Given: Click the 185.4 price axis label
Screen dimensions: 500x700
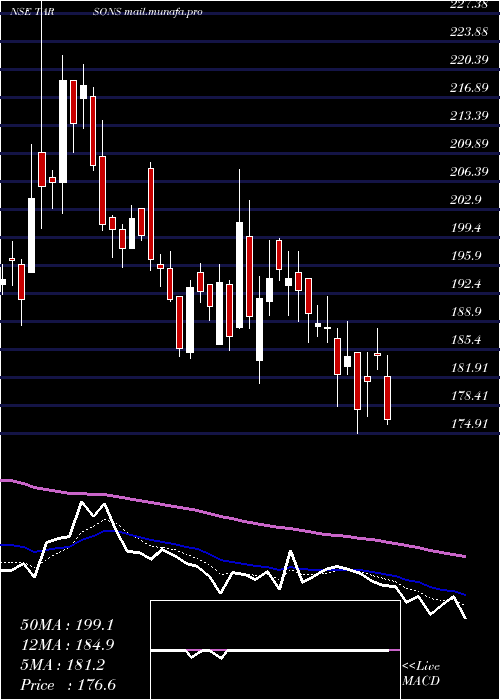Looking at the screenshot, I should point(465,340).
